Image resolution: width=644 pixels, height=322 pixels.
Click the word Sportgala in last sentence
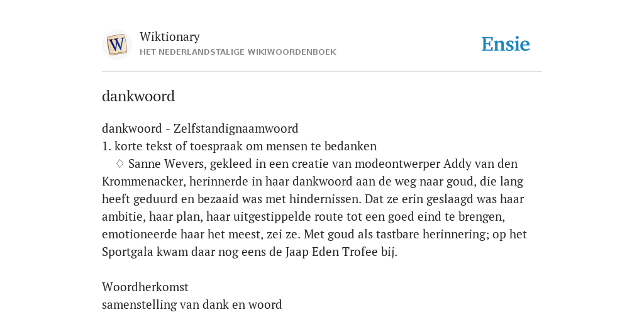click(128, 252)
